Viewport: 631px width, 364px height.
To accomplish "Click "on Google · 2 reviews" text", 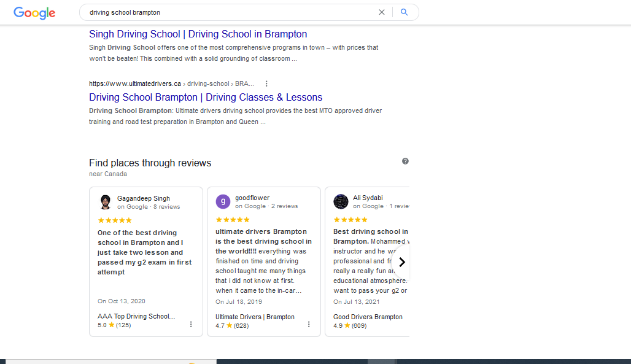I will pyautogui.click(x=266, y=206).
